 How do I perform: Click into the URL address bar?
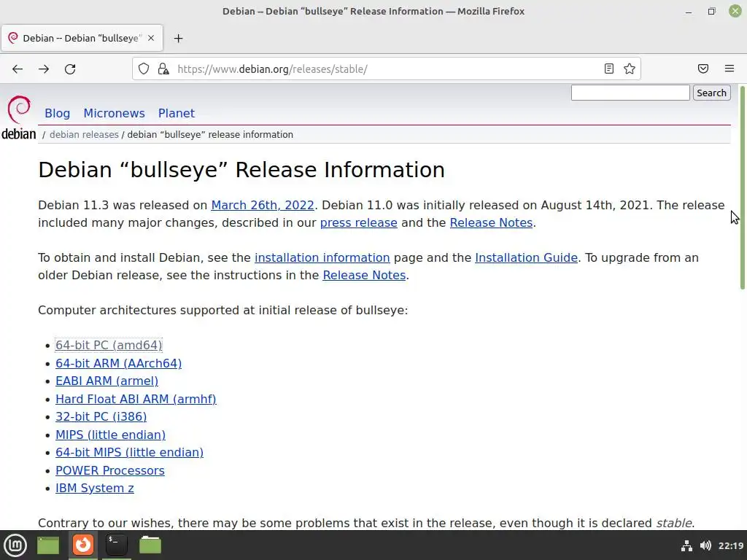click(x=386, y=69)
